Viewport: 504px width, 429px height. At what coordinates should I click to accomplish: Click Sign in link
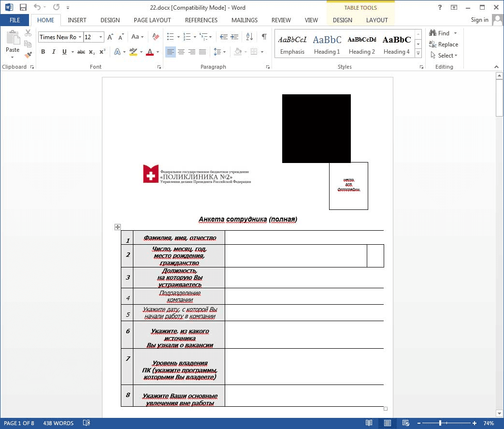479,20
